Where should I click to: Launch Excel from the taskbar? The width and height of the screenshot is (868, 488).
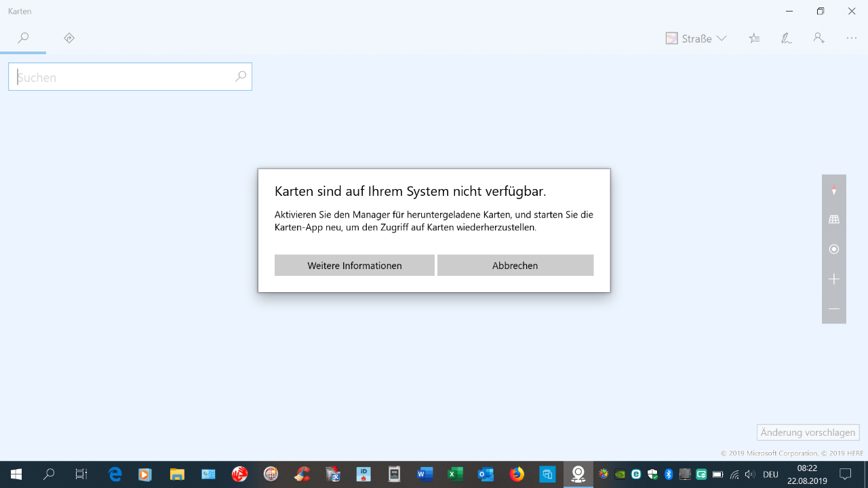tap(455, 474)
